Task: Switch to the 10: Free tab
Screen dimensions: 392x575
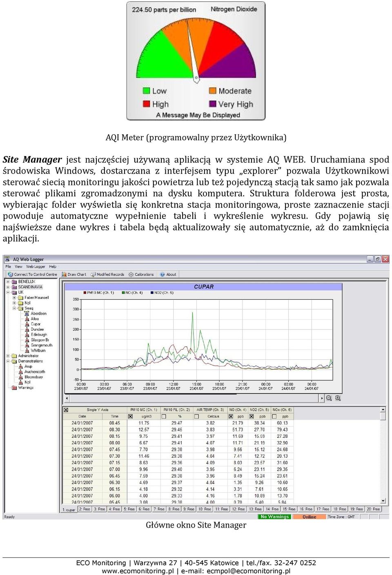Action: point(205,509)
